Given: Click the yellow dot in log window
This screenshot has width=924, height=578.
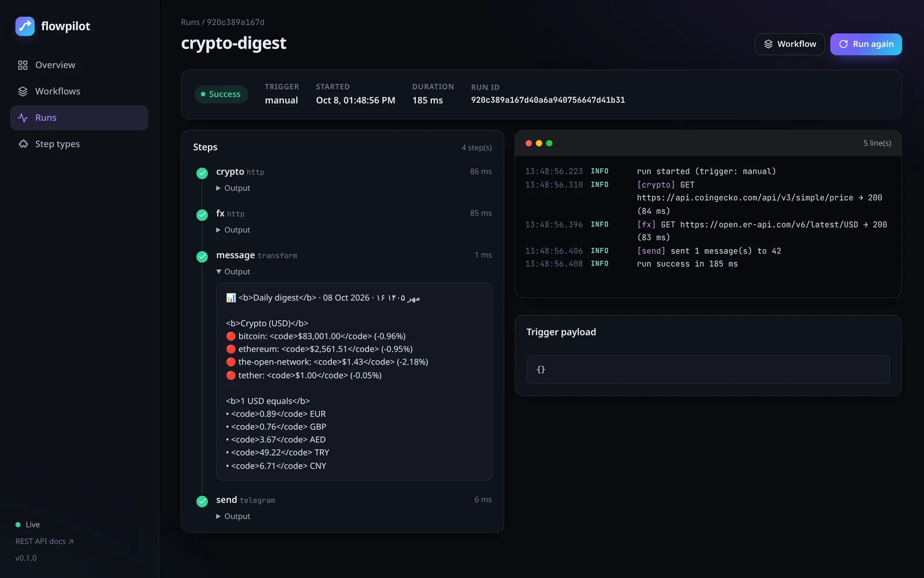Looking at the screenshot, I should [x=539, y=143].
